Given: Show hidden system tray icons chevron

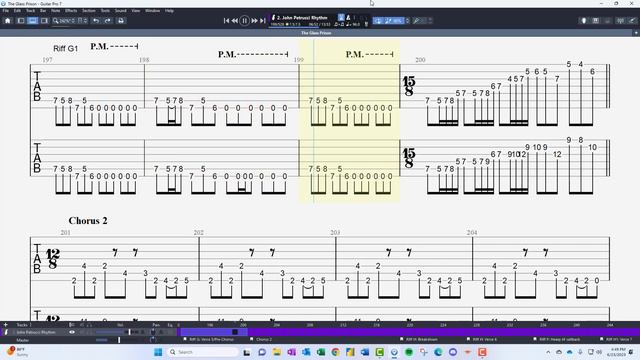Looking at the screenshot, I should click(x=548, y=352).
